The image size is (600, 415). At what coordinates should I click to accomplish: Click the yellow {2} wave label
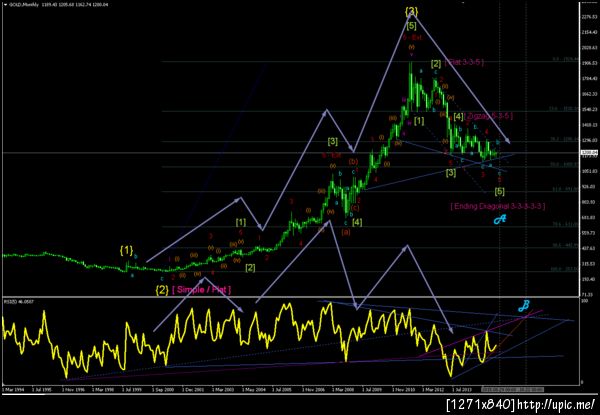pyautogui.click(x=162, y=290)
